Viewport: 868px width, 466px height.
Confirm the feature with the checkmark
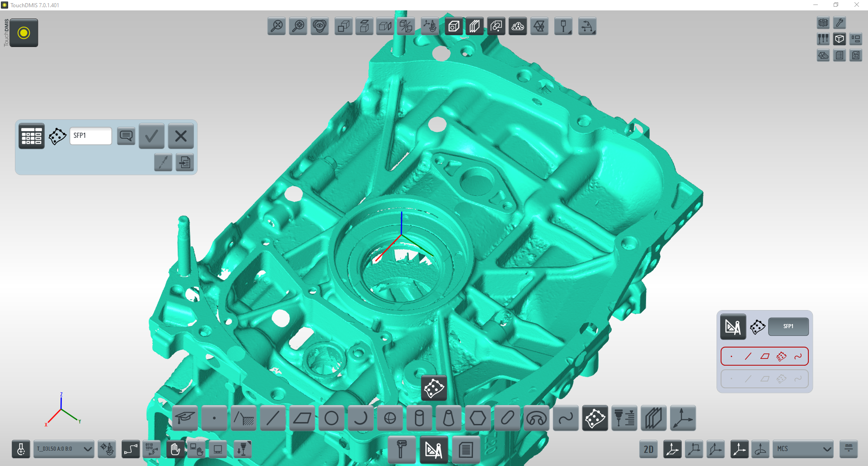[151, 136]
